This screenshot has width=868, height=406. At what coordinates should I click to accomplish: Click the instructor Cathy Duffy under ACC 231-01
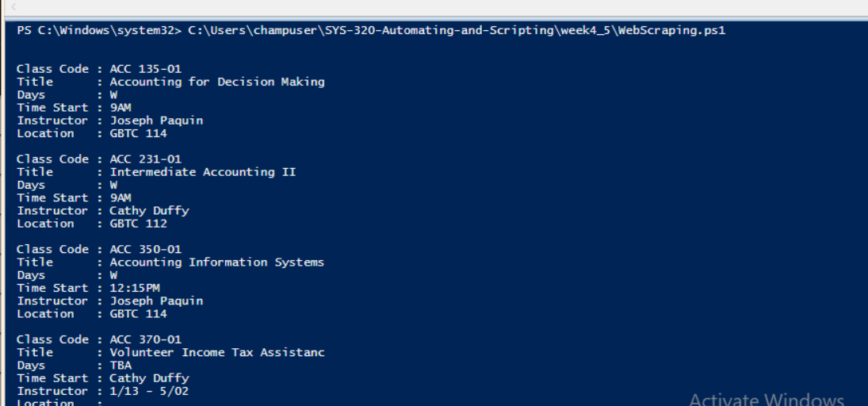click(149, 211)
